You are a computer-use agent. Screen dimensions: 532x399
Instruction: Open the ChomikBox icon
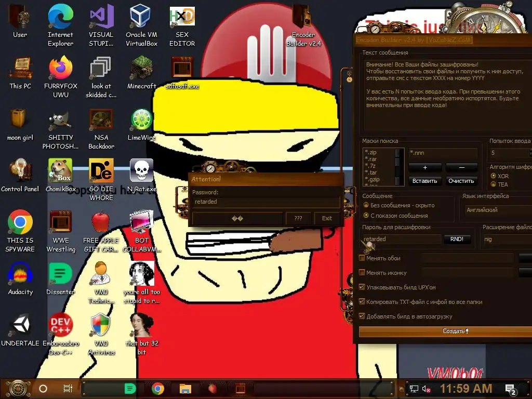click(x=61, y=175)
